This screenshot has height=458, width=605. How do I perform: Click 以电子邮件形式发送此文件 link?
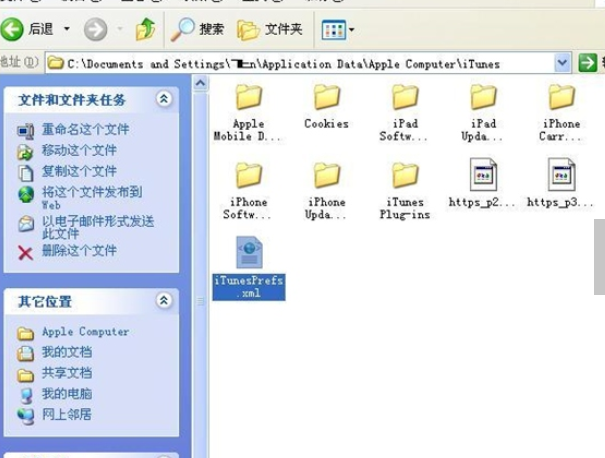click(98, 227)
